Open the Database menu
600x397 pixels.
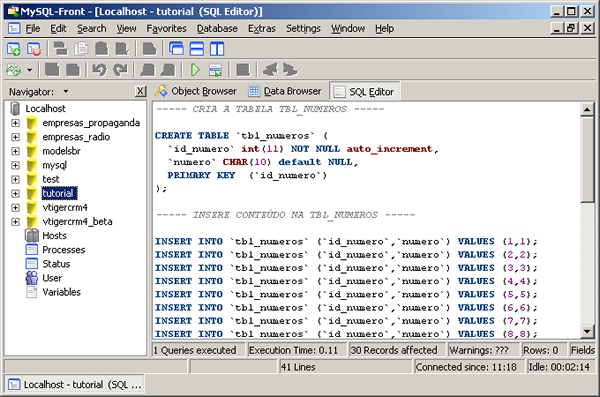[x=217, y=29]
